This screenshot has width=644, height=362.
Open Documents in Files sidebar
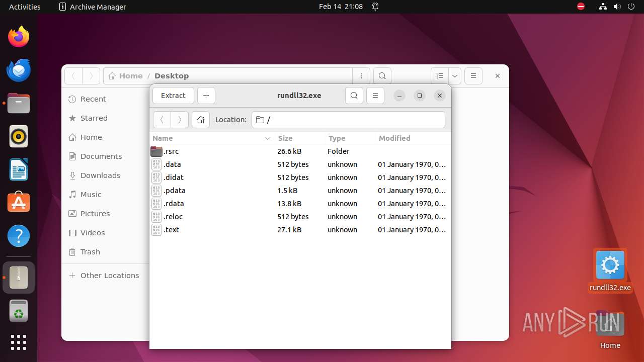(106, 156)
